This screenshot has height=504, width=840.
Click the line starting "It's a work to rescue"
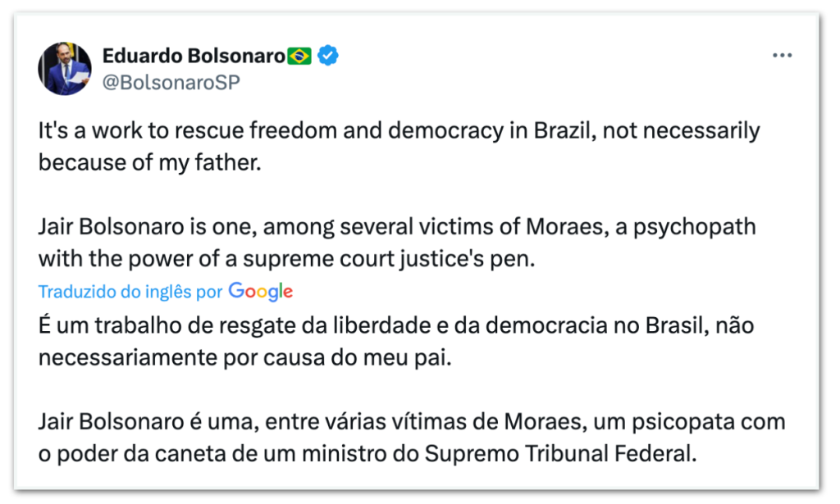399,131
